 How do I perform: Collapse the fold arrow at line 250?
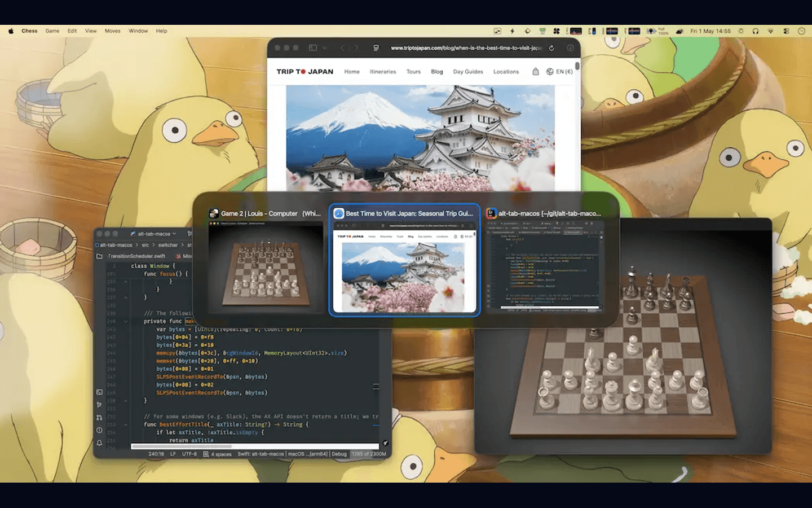(x=126, y=401)
